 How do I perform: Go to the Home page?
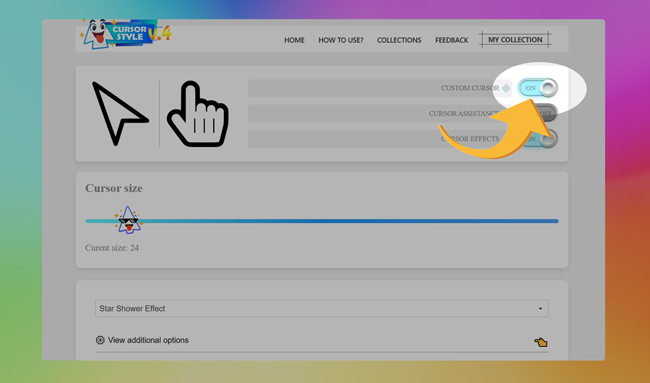[294, 40]
